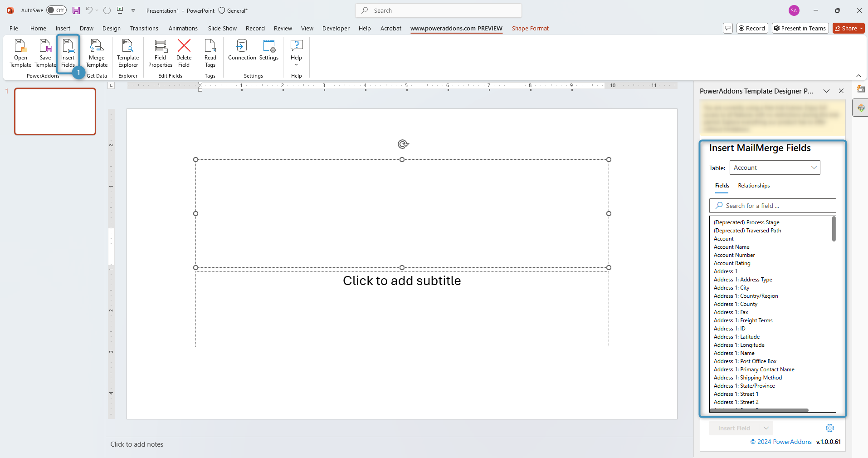The image size is (868, 458).
Task: Toggle AutoSave switch
Action: (x=56, y=10)
